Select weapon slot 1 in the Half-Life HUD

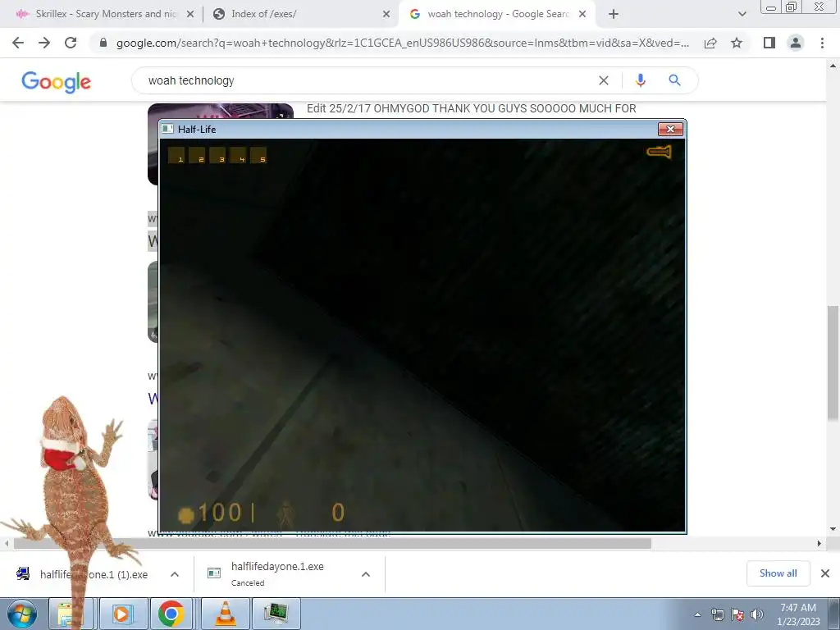pos(176,155)
